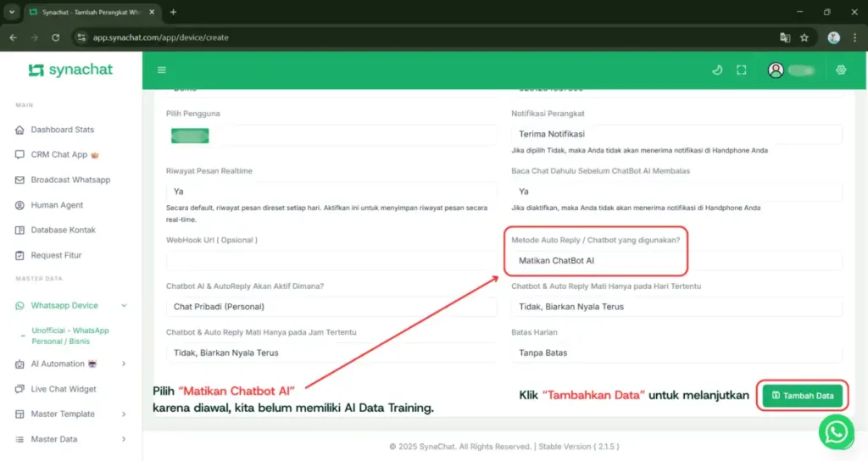Open Chrome three-dot menu
Image resolution: width=868 pixels, height=461 pixels.
854,37
